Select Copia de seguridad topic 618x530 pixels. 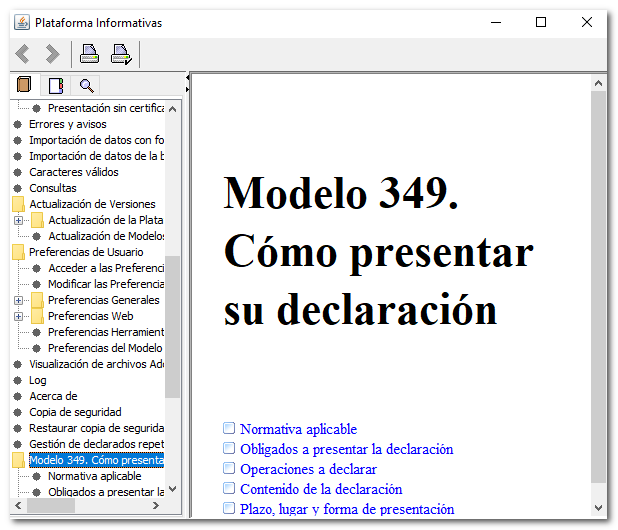click(75, 412)
